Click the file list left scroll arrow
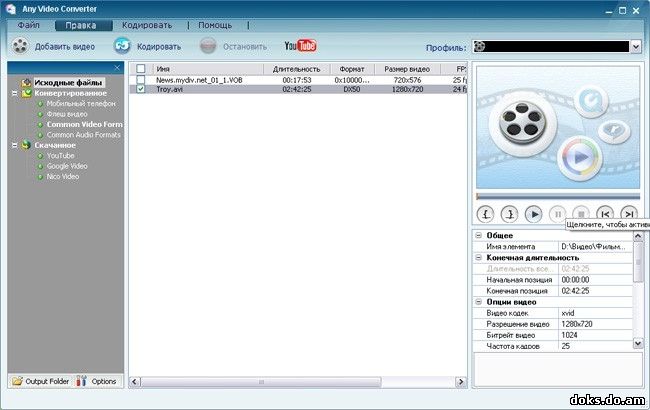Viewport: 650px width, 410px height. (135, 382)
